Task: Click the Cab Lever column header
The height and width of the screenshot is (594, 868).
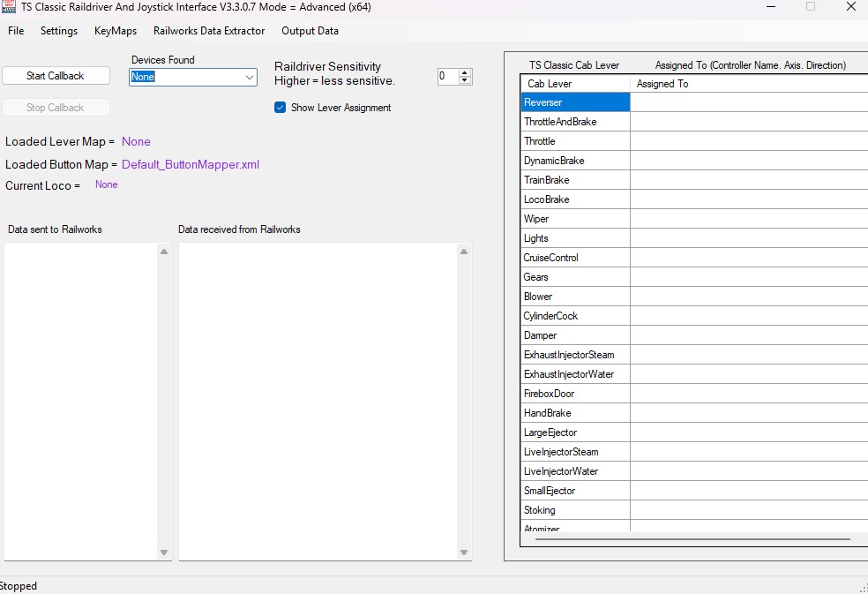Action: point(575,84)
